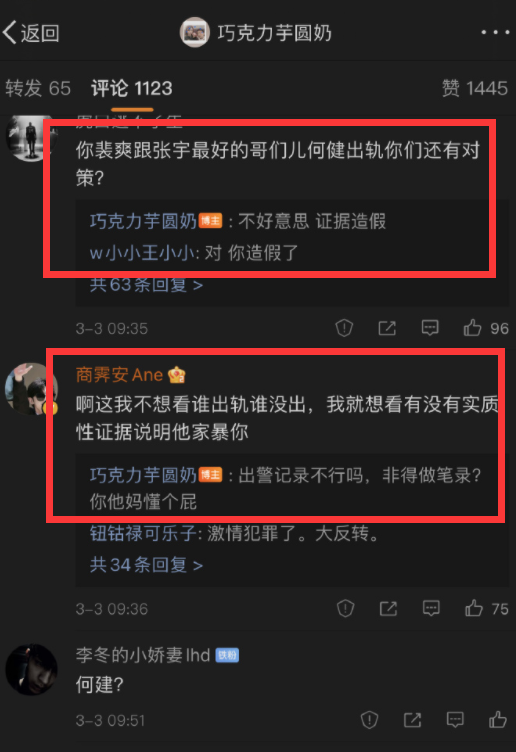The width and height of the screenshot is (516, 752).
Task: Expand 共63条回复 replies
Action: coord(146,285)
